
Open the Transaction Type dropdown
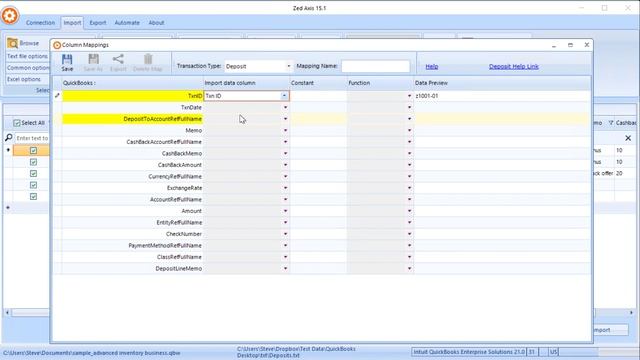pos(289,66)
